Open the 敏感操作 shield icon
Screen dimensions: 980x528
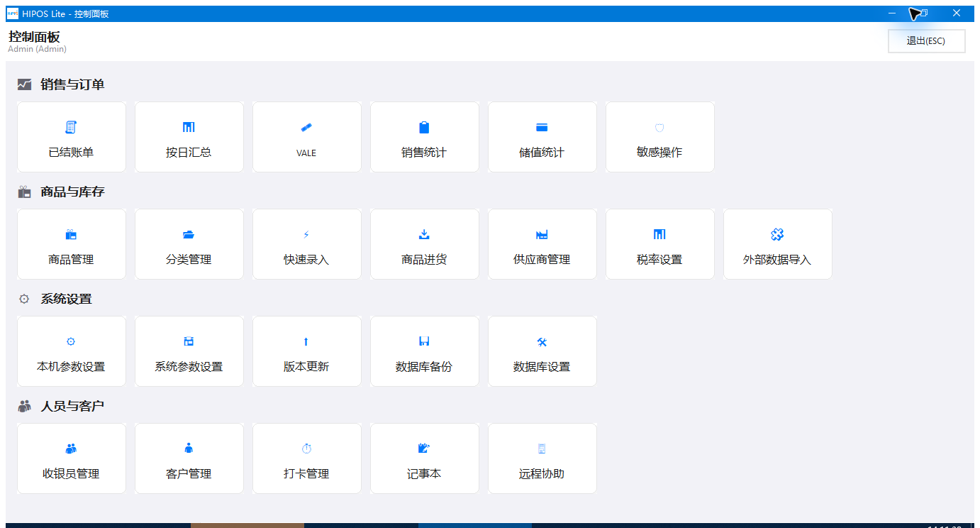[659, 128]
